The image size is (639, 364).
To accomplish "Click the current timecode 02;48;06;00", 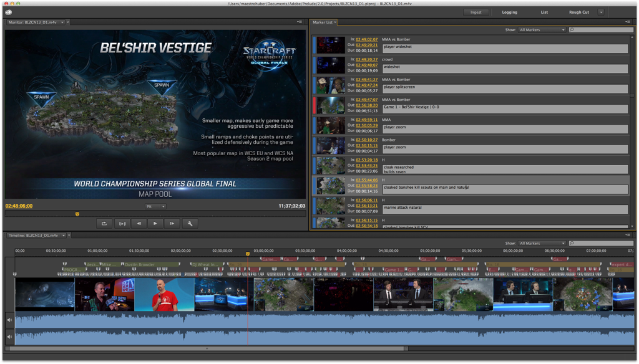I will coord(19,206).
